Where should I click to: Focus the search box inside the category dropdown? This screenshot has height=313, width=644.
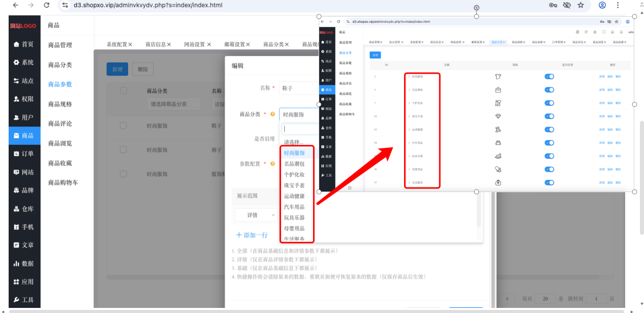(300, 129)
